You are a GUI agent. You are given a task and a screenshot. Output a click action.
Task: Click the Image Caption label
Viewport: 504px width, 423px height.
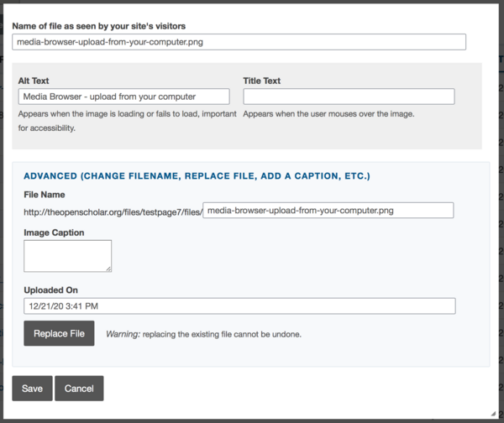pos(54,232)
